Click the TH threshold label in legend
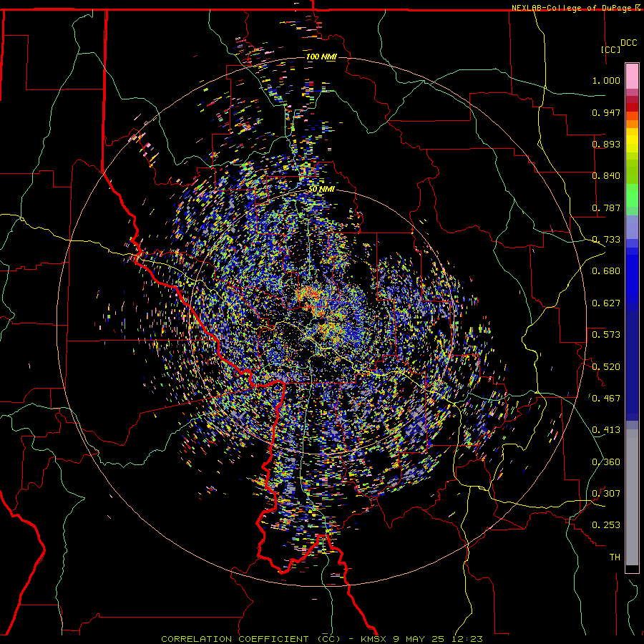The height and width of the screenshot is (644, 644). tap(615, 557)
